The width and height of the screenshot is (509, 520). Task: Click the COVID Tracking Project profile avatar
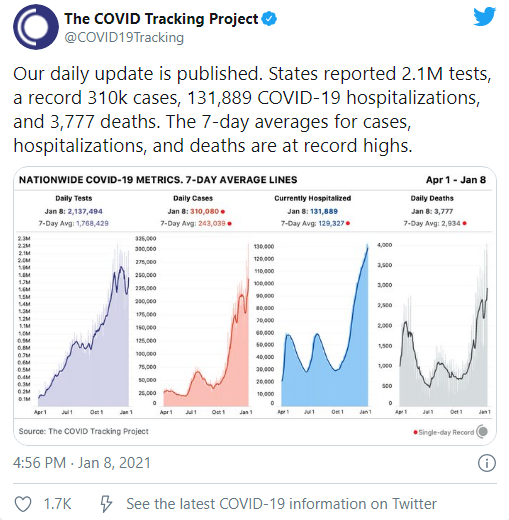pyautogui.click(x=36, y=27)
